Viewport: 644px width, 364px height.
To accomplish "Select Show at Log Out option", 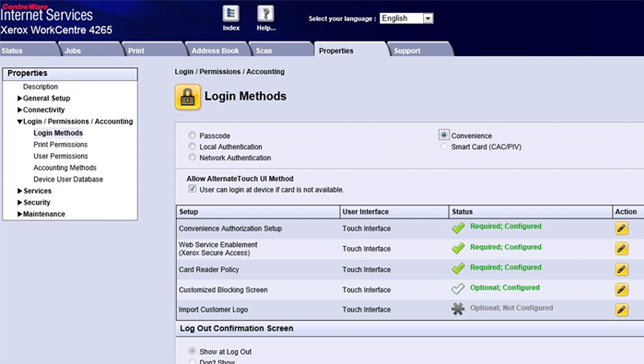I will [x=192, y=351].
